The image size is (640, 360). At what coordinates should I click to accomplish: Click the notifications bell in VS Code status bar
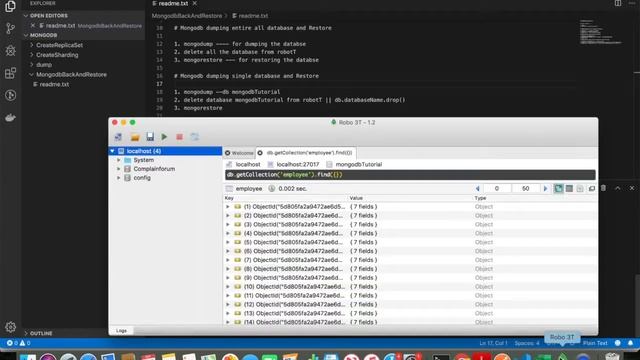pyautogui.click(x=631, y=343)
